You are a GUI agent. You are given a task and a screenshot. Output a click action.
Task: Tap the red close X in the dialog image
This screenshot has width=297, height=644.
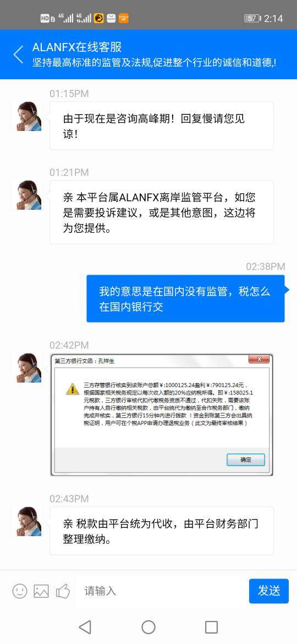tap(259, 359)
